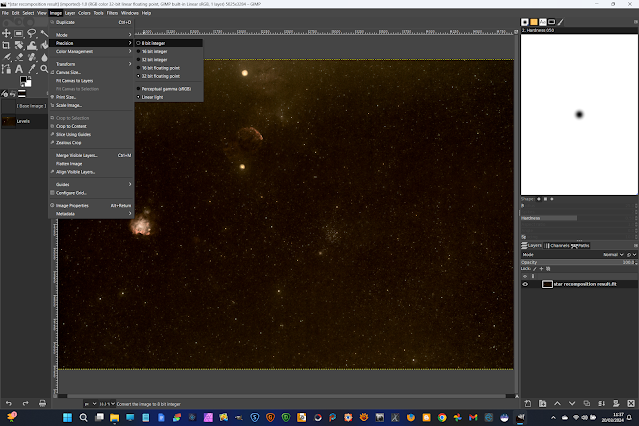The width and height of the screenshot is (639, 426).
Task: Select 16 bit integer precision
Action: pos(169,51)
